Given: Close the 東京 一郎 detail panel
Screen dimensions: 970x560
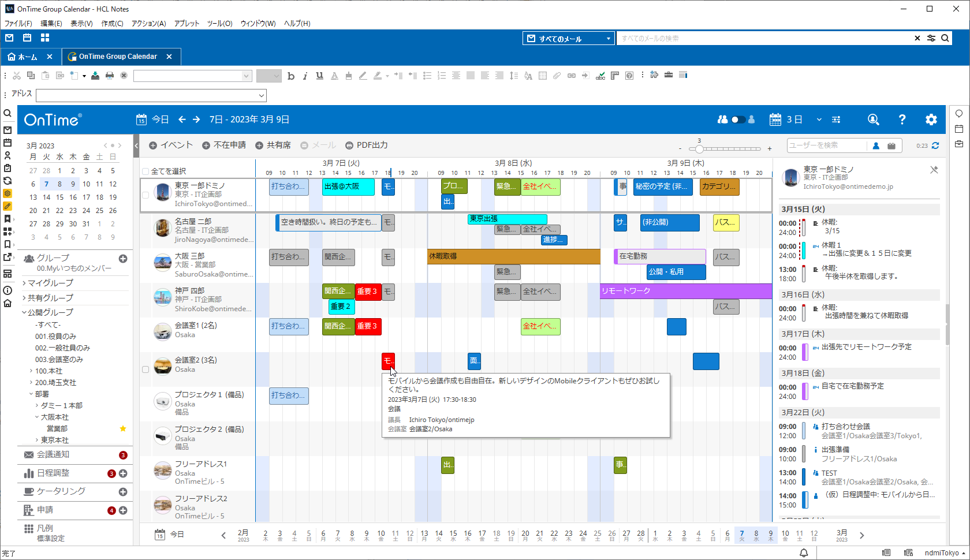Looking at the screenshot, I should pyautogui.click(x=934, y=170).
